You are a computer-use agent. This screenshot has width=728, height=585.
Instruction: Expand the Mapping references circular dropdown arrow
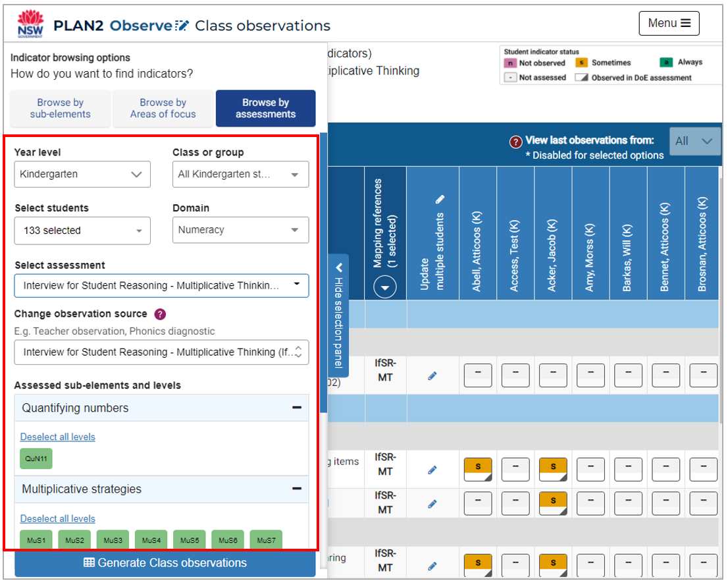tap(385, 287)
